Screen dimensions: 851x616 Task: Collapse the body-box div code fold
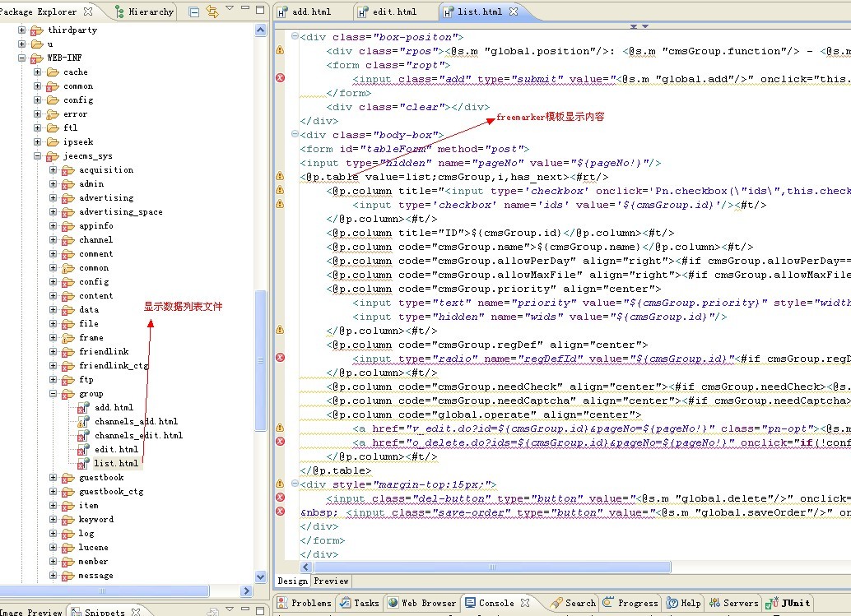295,134
